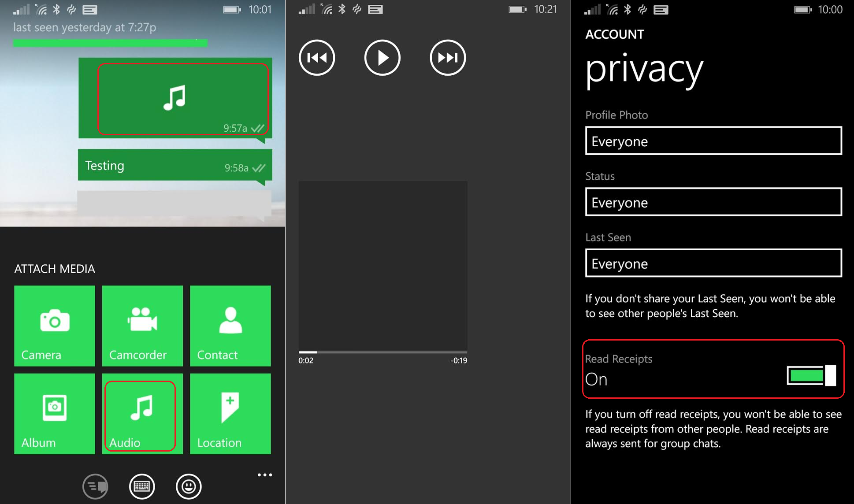Attach a Location via its tile

[x=230, y=413]
